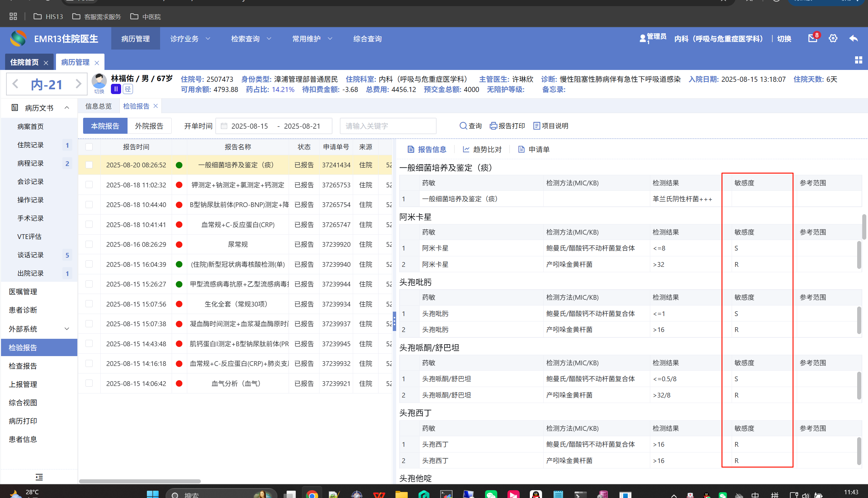Collapse the sidebar with bottom menu icon
Viewport: 868px width, 498px height.
point(39,477)
